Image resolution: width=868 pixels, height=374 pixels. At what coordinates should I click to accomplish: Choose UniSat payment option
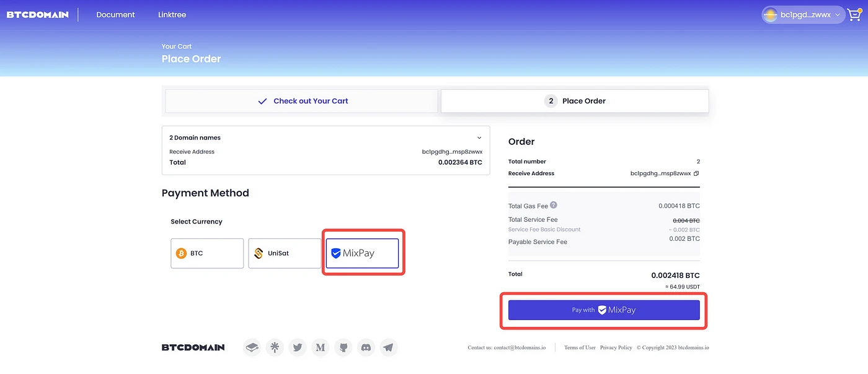(x=285, y=253)
